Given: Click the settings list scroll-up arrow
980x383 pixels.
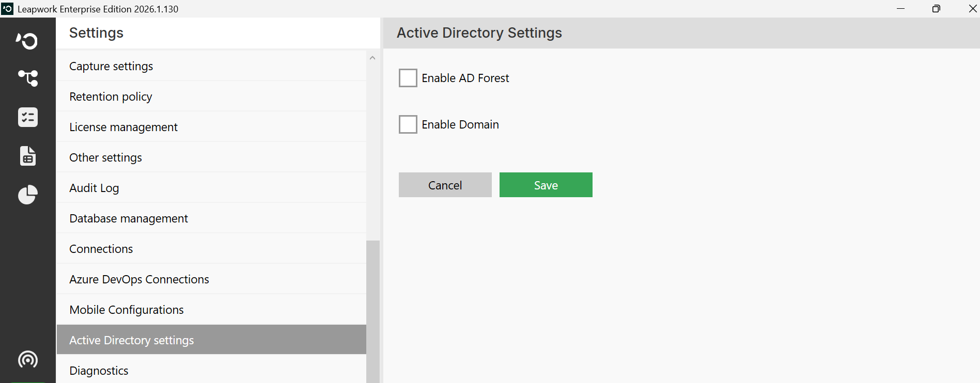Looking at the screenshot, I should click(x=372, y=58).
